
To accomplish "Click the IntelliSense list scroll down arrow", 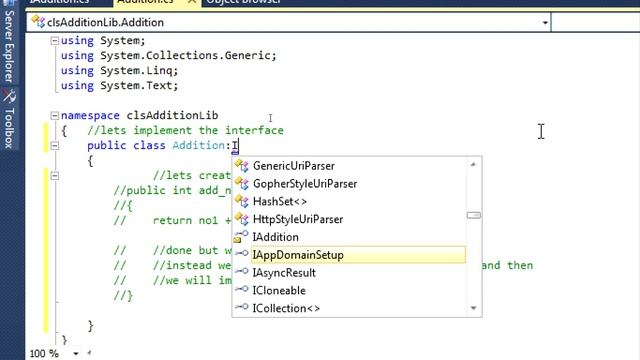I will (x=473, y=308).
